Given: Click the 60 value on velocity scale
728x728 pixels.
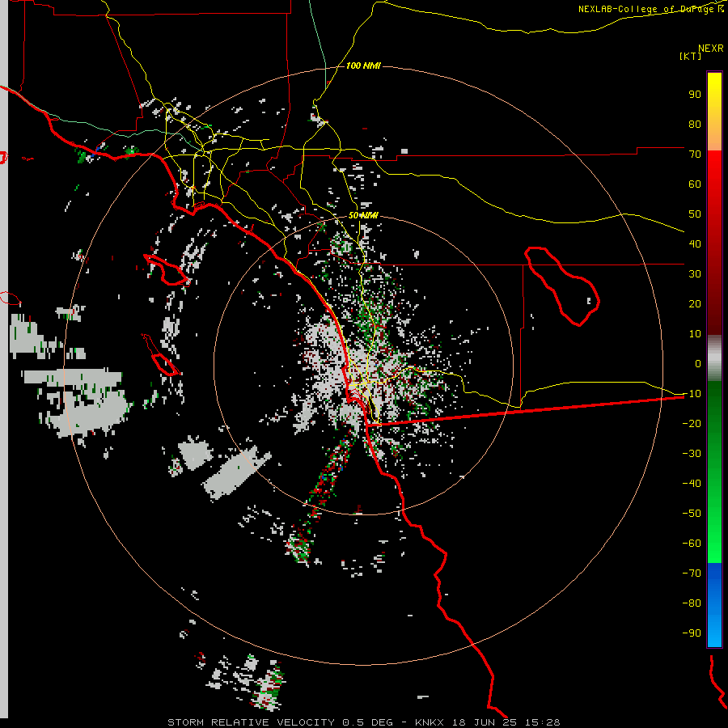Looking at the screenshot, I should [695, 184].
